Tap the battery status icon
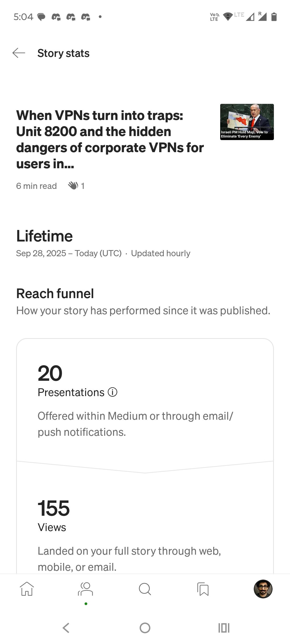Viewport: 290px width, 644px height. [x=274, y=17]
